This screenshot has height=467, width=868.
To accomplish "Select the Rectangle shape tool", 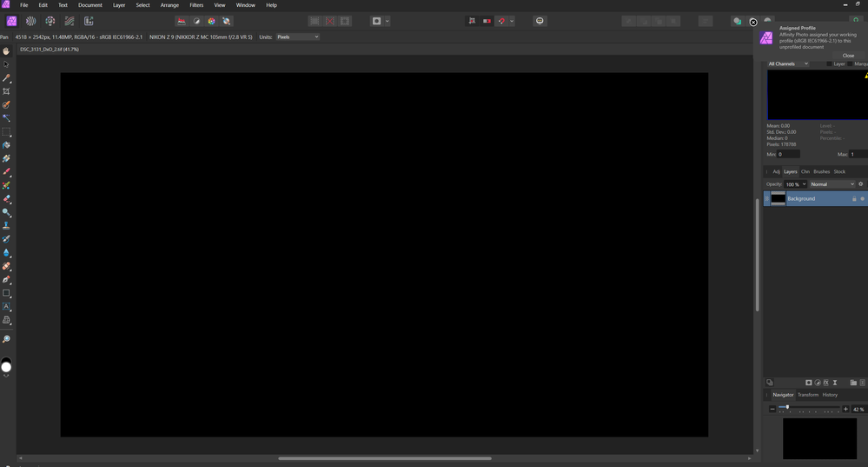I will [x=7, y=293].
